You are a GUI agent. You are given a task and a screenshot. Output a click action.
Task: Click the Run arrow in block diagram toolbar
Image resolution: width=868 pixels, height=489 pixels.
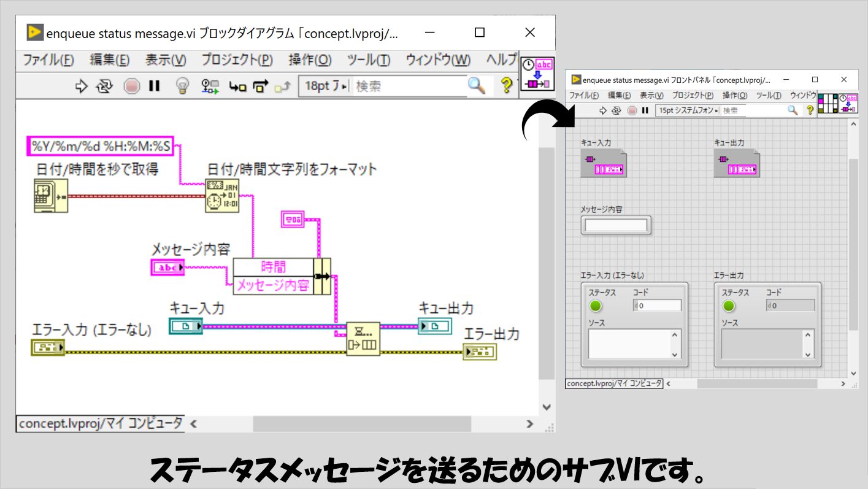click(x=82, y=87)
